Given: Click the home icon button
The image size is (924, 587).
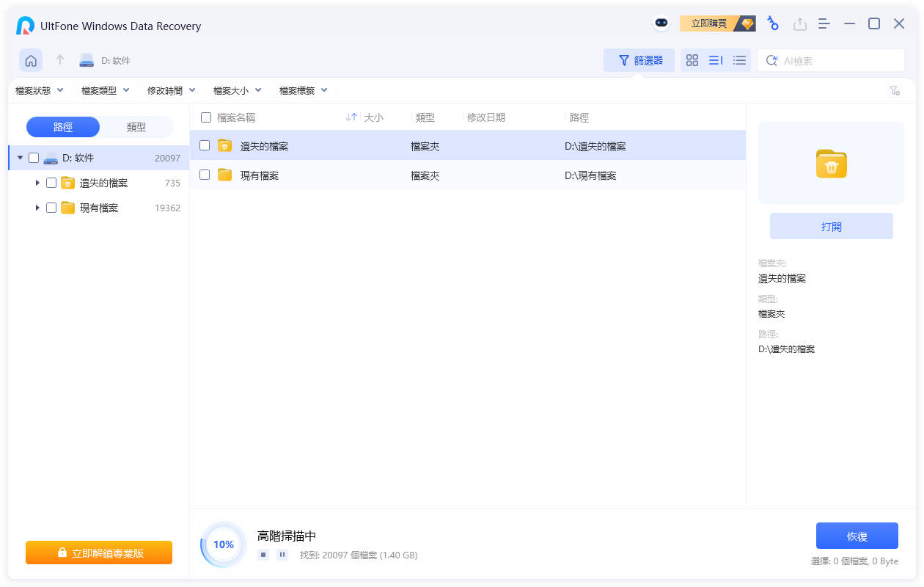Looking at the screenshot, I should coord(31,61).
